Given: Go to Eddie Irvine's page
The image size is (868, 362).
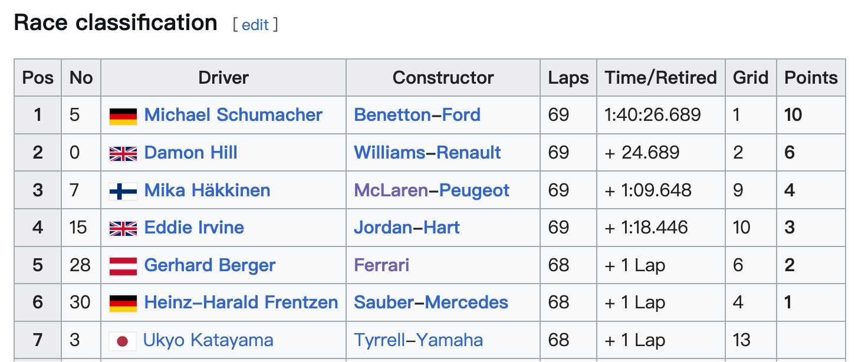Looking at the screenshot, I should (x=194, y=228).
